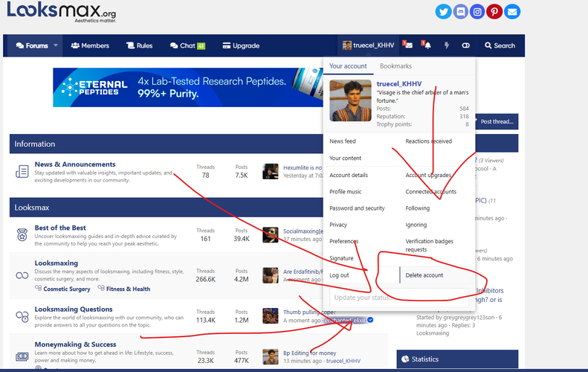
Task: Open Account upgrades
Action: 428,175
